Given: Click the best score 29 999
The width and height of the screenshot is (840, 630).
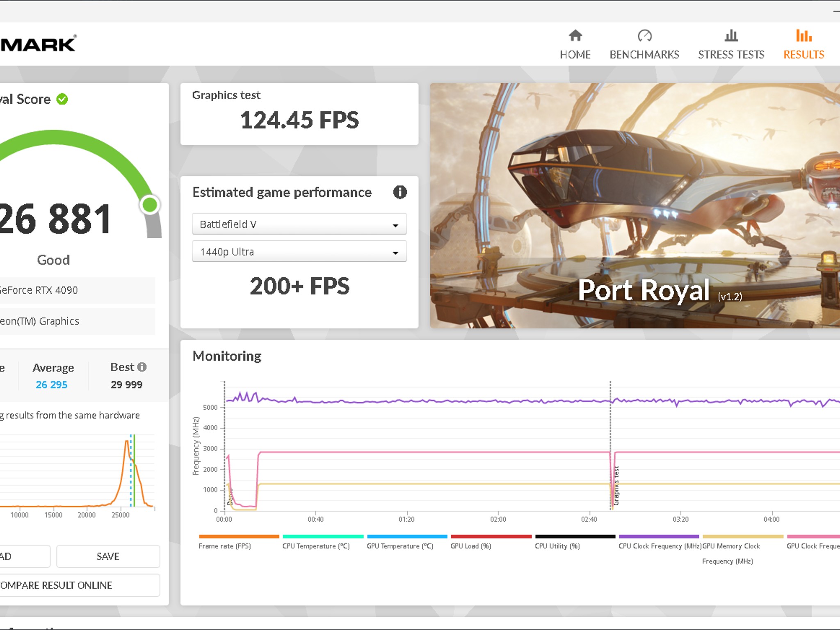Looking at the screenshot, I should pyautogui.click(x=126, y=384).
